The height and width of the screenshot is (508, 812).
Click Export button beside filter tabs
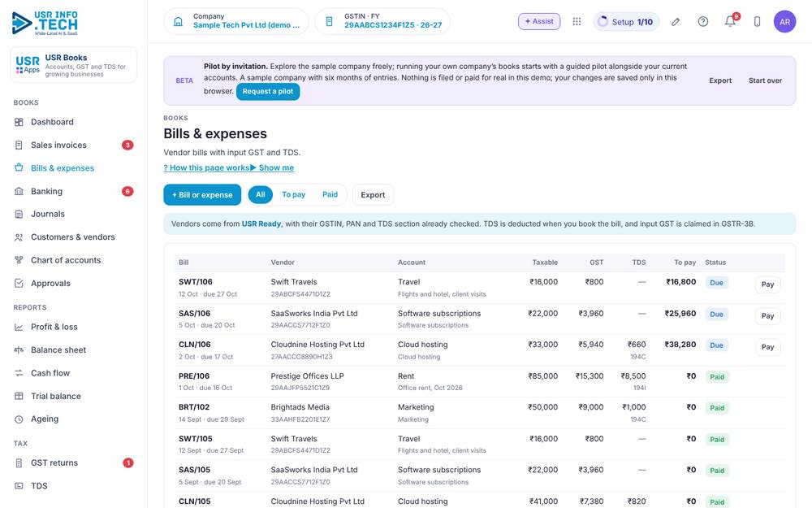click(x=373, y=195)
